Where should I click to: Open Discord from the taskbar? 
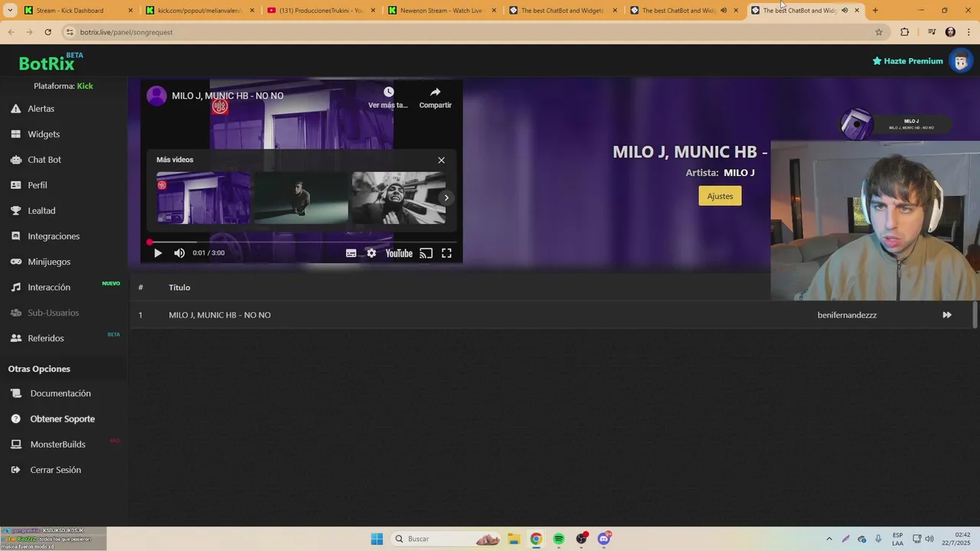pos(604,539)
